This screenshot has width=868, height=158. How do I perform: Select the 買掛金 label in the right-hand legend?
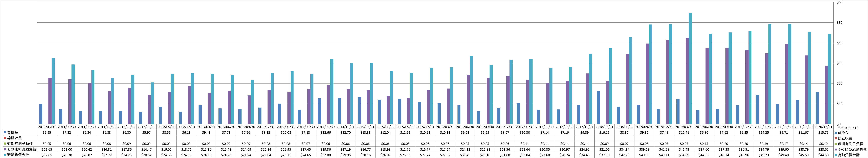843,132
